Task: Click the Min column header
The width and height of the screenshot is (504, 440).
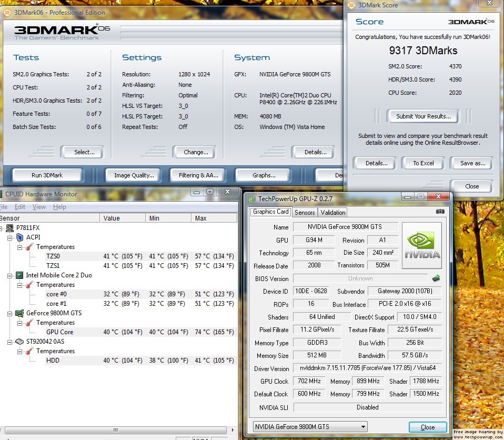Action: [168, 218]
